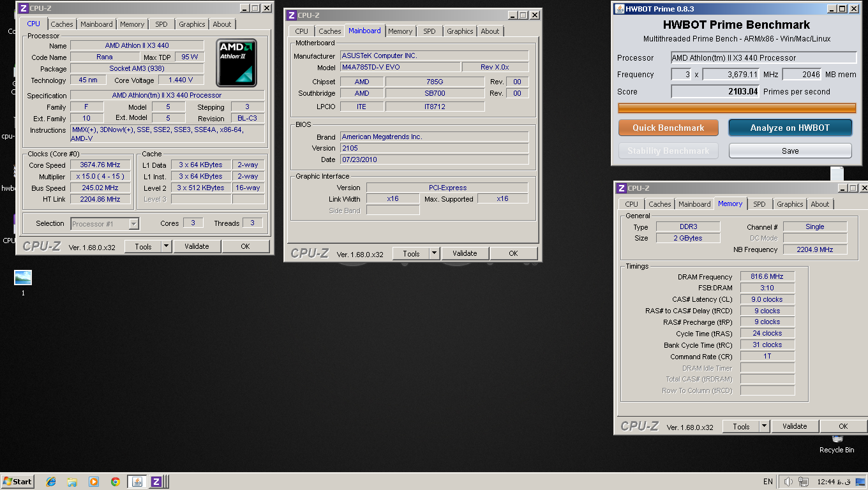The width and height of the screenshot is (868, 490).
Task: Click OK in the Memory window
Action: (x=843, y=426)
